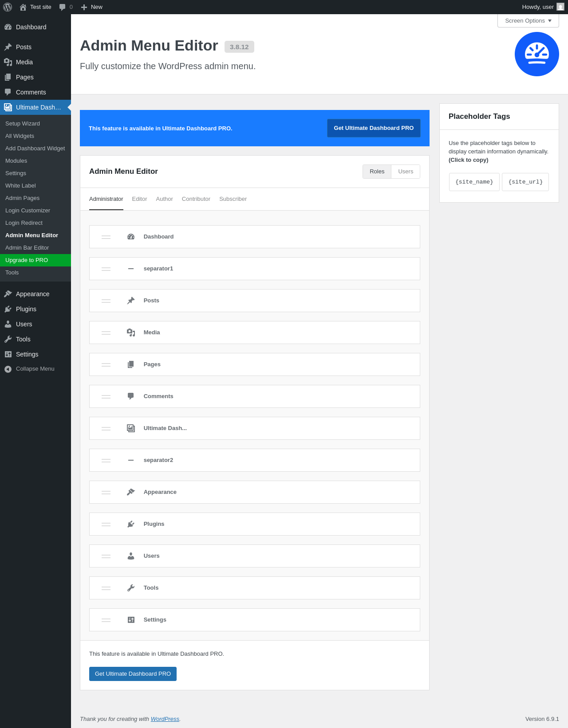Click the Settings sliders icon in sidebar
This screenshot has width=568, height=728.
[x=8, y=354]
